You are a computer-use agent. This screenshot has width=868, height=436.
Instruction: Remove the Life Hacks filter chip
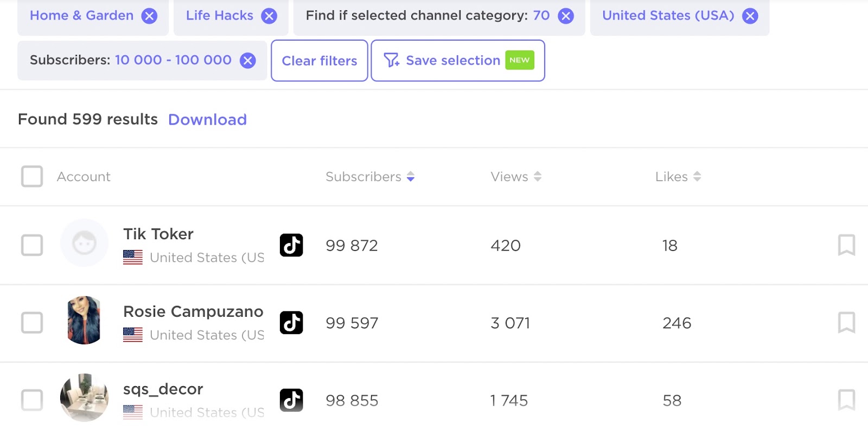(269, 16)
